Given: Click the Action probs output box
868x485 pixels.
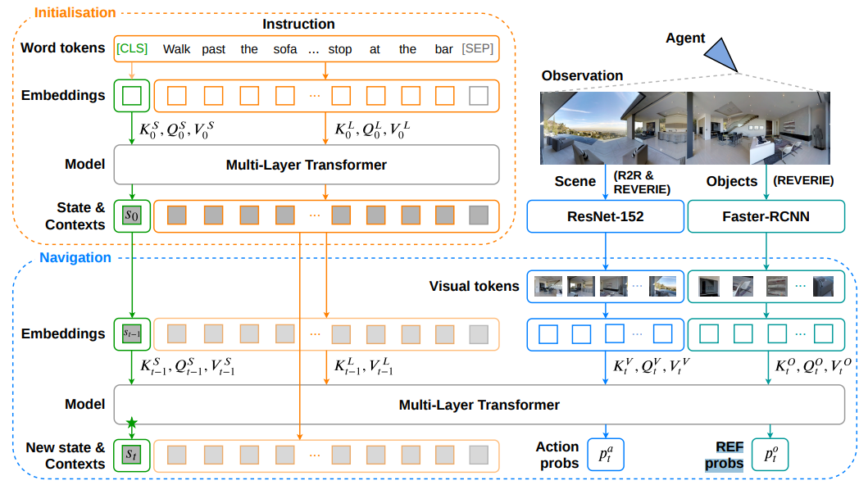Looking at the screenshot, I should pyautogui.click(x=606, y=455).
